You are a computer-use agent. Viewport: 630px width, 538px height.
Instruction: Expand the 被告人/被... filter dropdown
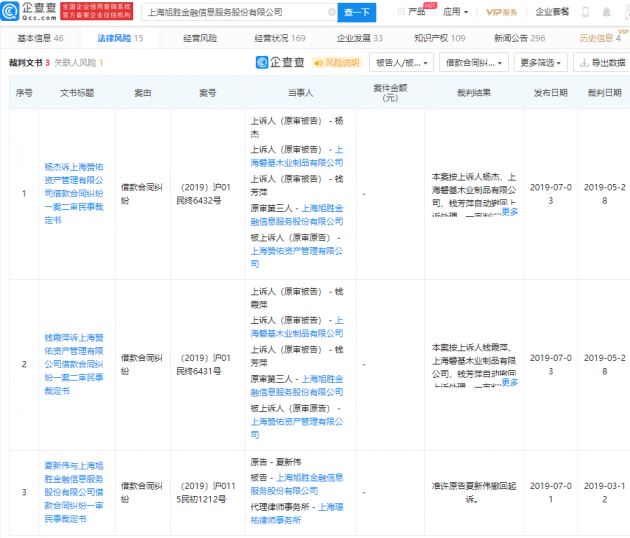coord(401,63)
